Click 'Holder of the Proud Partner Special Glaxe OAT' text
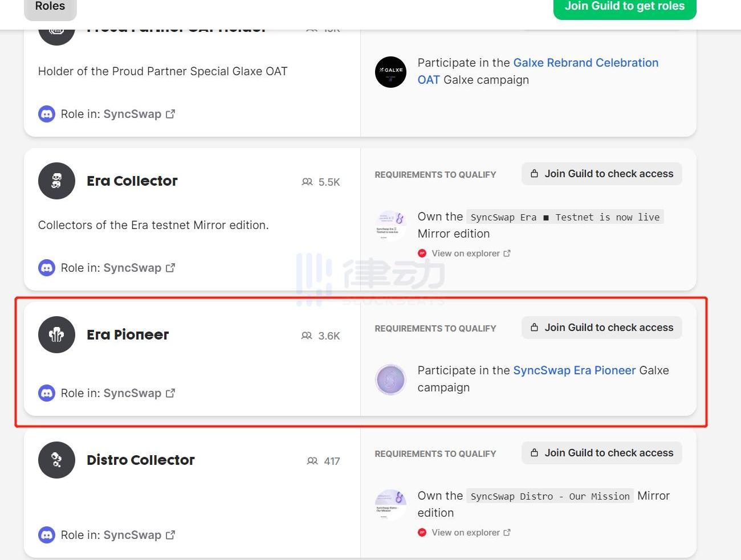 coord(163,71)
